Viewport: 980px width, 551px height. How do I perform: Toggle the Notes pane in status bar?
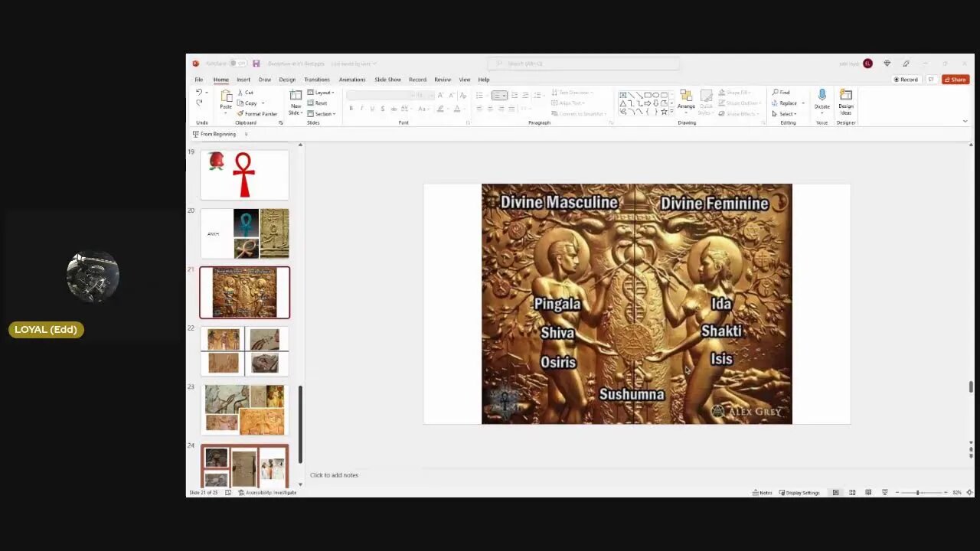pos(762,493)
